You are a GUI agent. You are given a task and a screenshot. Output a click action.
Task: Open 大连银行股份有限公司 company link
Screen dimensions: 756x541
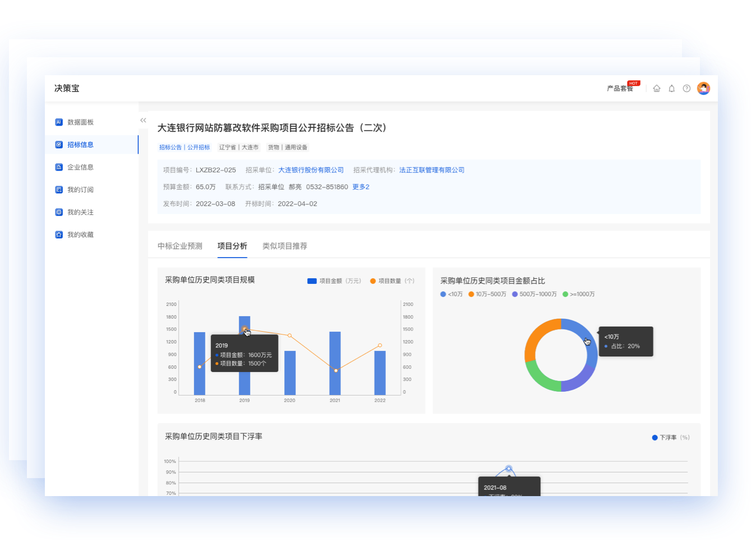click(311, 170)
